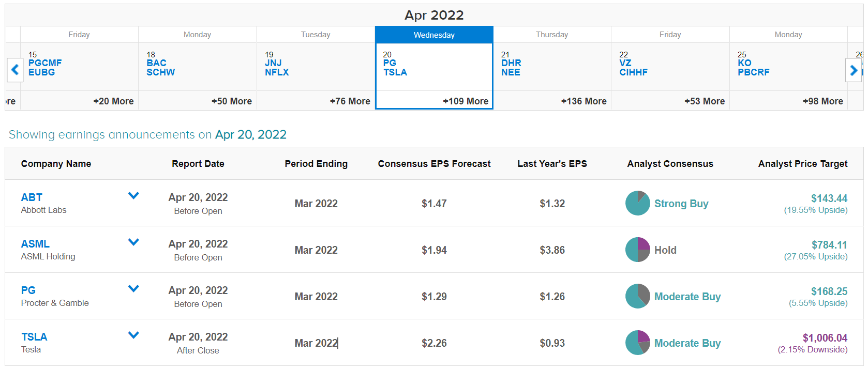The height and width of the screenshot is (370, 868).
Task: Open the TSLA analyst consensus pie chart
Action: pos(637,343)
